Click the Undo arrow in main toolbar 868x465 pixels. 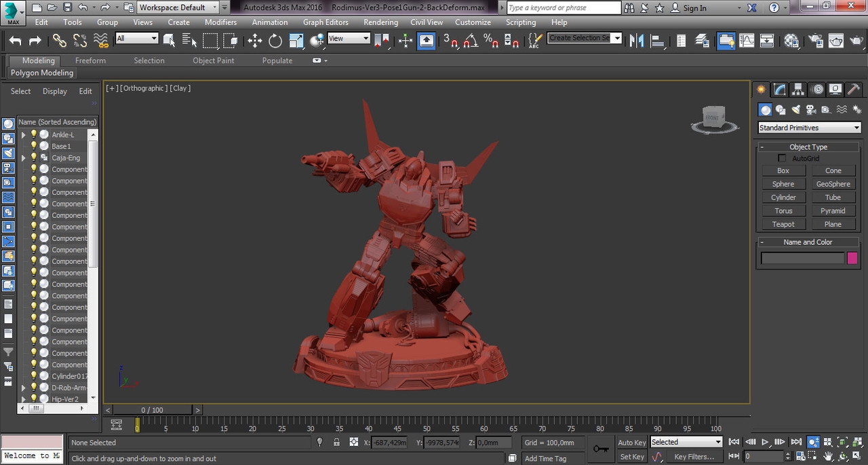15,41
